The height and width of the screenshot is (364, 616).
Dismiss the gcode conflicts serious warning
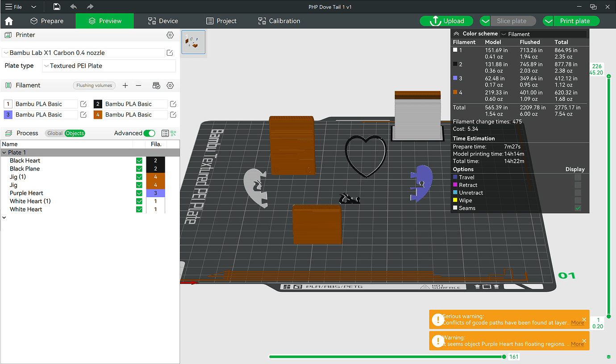pyautogui.click(x=584, y=319)
